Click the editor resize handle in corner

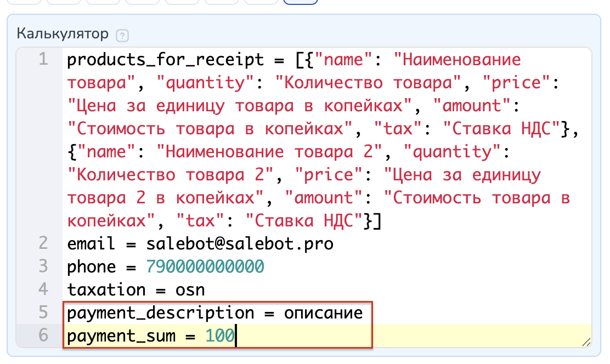coord(586,342)
